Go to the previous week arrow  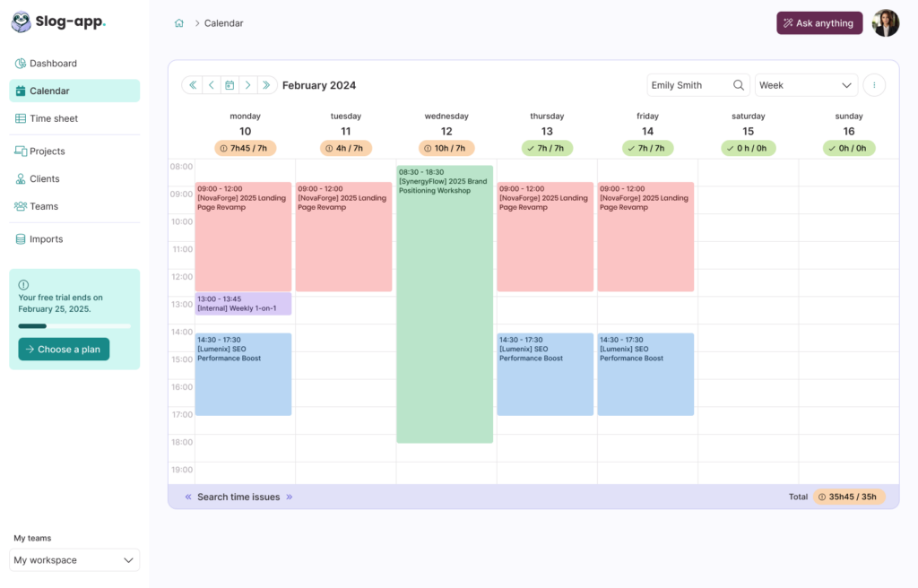[211, 85]
